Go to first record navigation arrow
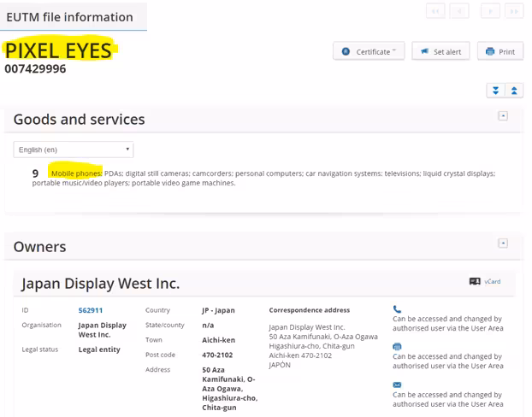 [x=435, y=11]
